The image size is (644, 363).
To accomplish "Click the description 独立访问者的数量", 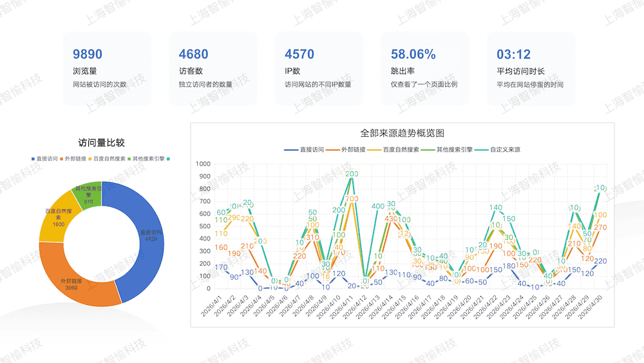I will point(206,84).
